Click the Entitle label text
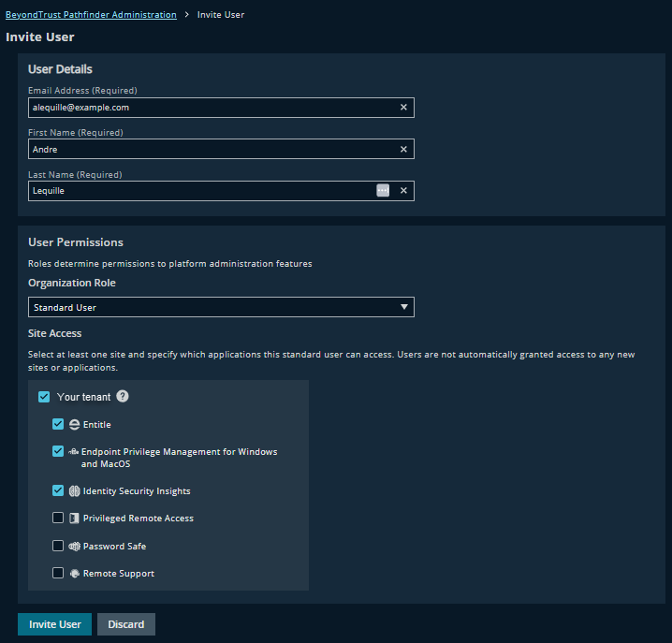Viewport: 672px width, 643px height. pos(96,424)
